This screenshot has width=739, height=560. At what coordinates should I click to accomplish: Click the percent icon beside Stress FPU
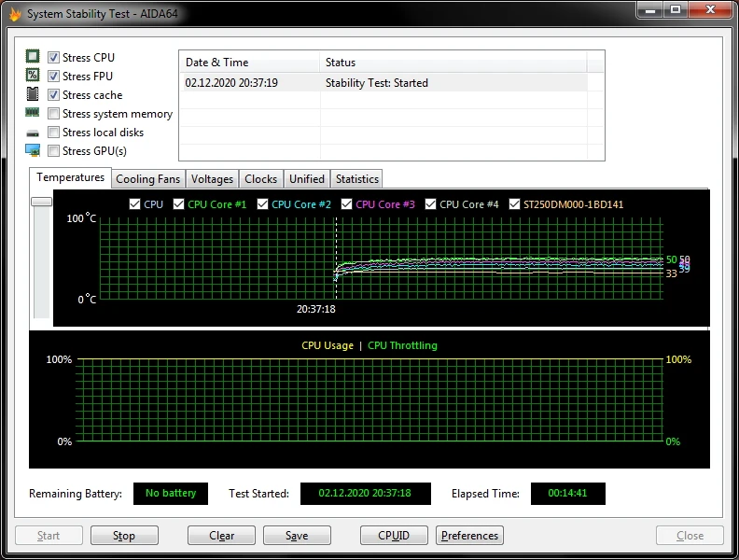click(x=33, y=75)
